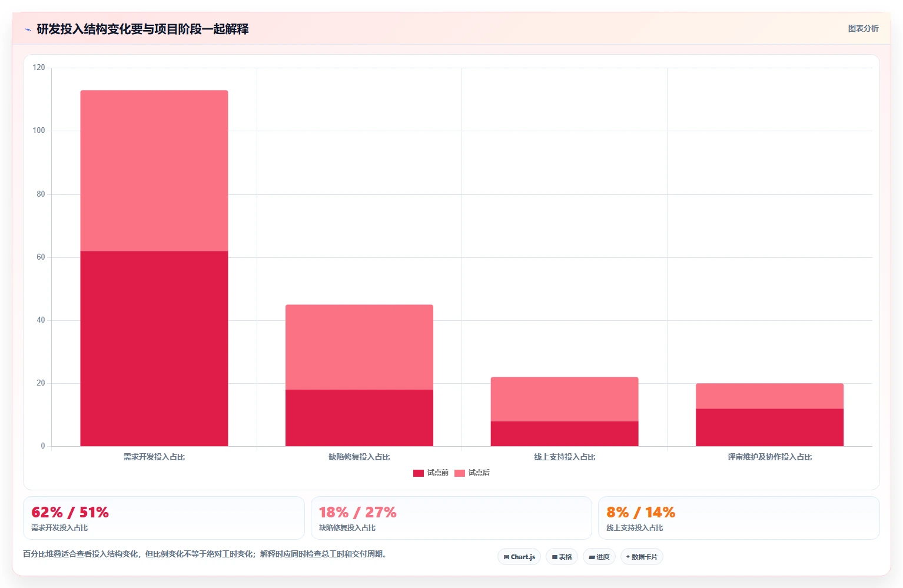The width and height of the screenshot is (903, 588).
Task: Click the y-axis tick label 120
Action: pyautogui.click(x=39, y=68)
